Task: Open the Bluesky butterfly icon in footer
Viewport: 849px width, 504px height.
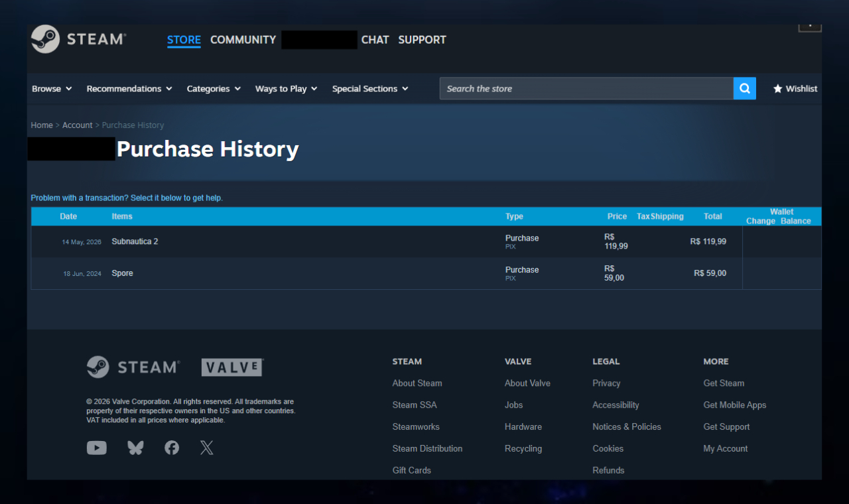Action: tap(135, 448)
